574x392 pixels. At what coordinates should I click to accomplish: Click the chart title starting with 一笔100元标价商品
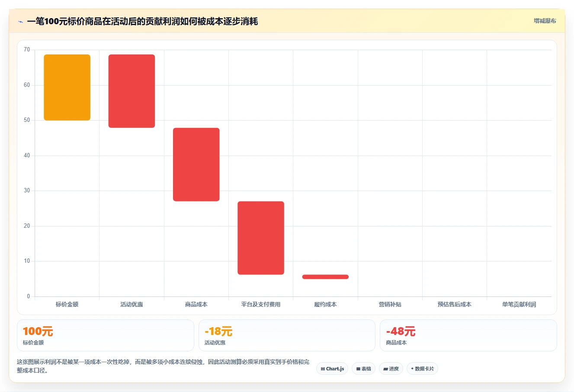[x=142, y=21]
